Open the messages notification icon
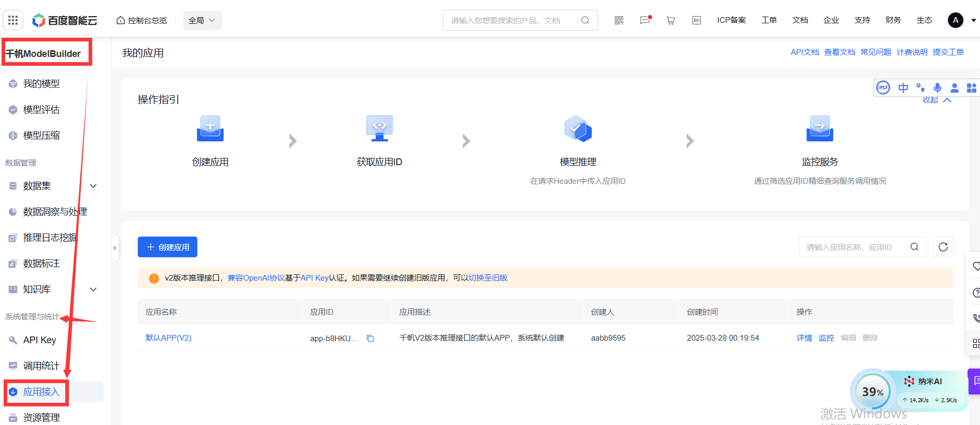 pyautogui.click(x=645, y=20)
